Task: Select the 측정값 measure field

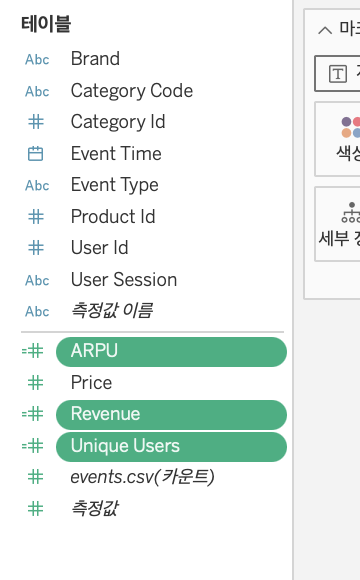Action: 95,508
